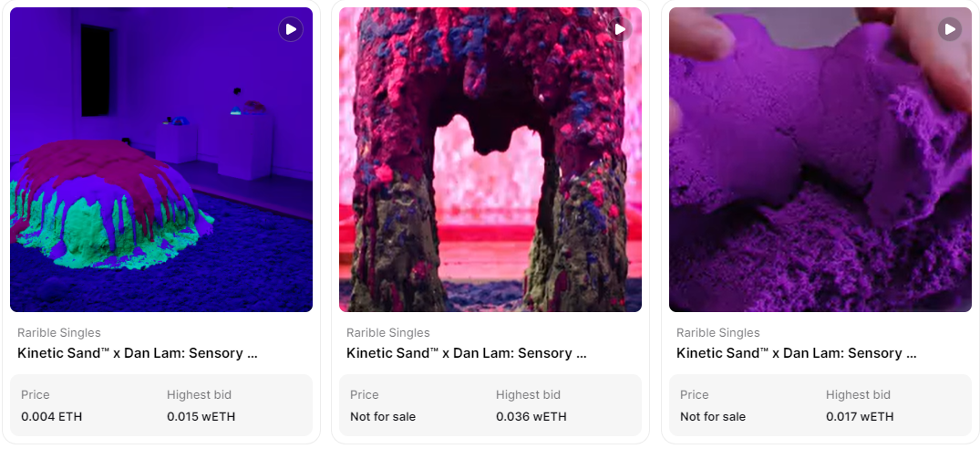Play the red sand arch NFT video
The image size is (980, 449).
[x=620, y=29]
